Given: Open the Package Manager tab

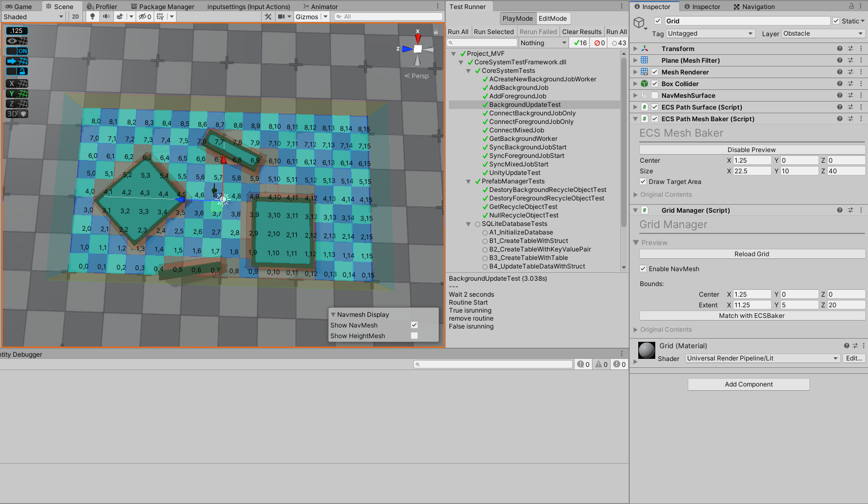Looking at the screenshot, I should click(162, 6).
